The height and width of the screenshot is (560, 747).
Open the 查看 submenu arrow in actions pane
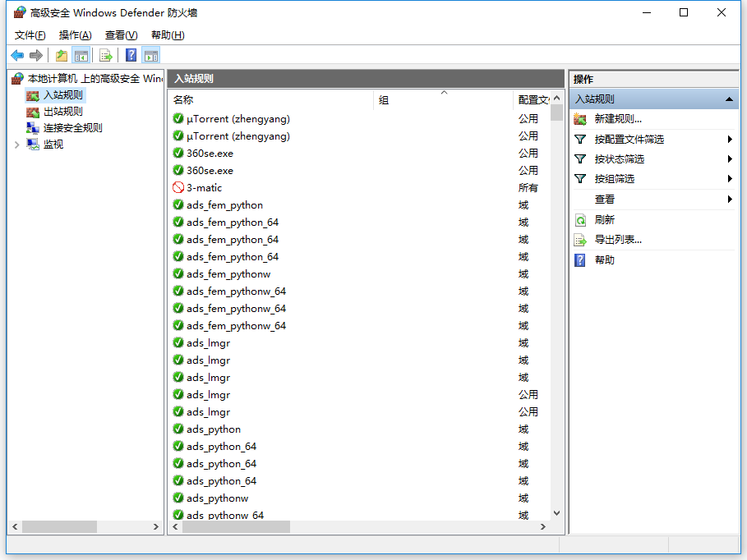[x=730, y=199]
